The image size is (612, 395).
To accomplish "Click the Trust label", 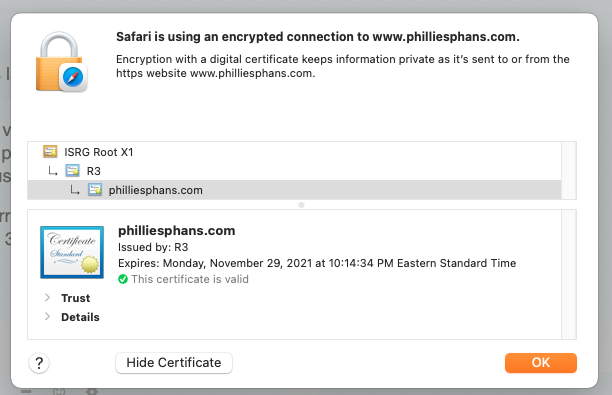I will coord(75,298).
